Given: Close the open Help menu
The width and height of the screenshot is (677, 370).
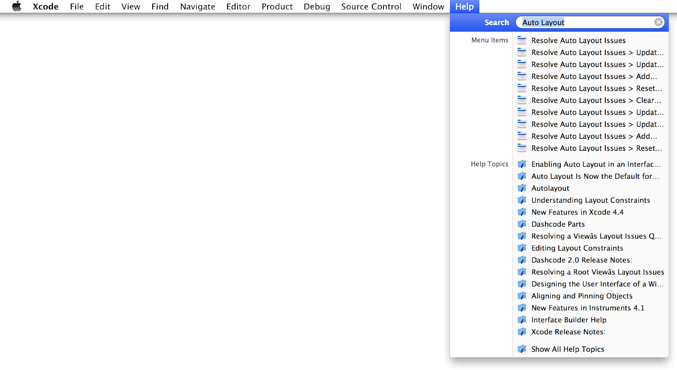Looking at the screenshot, I should pyautogui.click(x=464, y=6).
